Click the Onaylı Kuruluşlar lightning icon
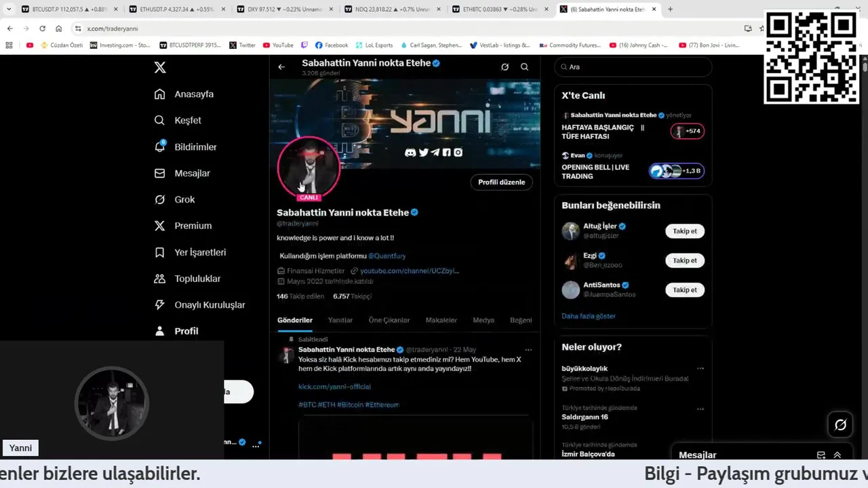 pos(159,305)
